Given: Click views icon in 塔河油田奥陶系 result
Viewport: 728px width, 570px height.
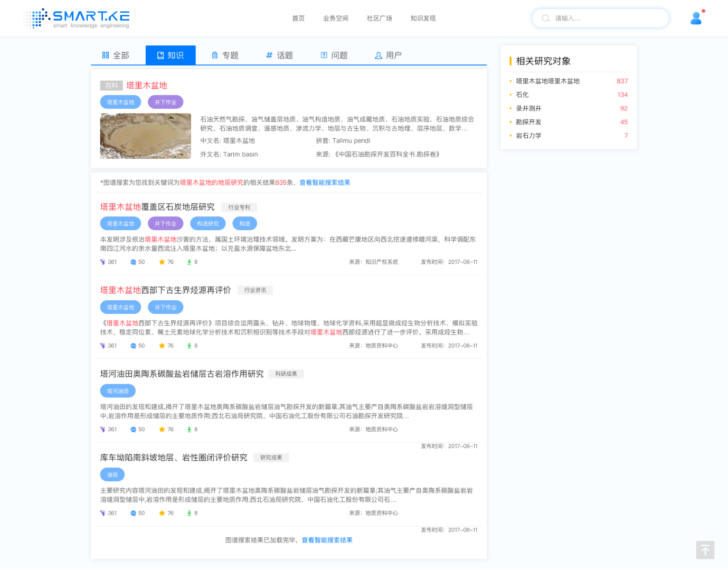Looking at the screenshot, I should pos(103,430).
